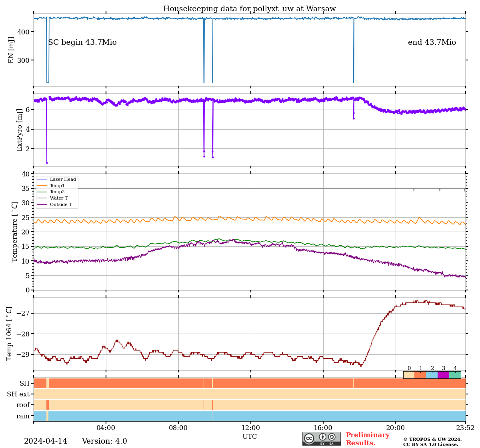Click the 'SH ext' row label
Viewport: 480px width, 448px height.
pyautogui.click(x=18, y=394)
